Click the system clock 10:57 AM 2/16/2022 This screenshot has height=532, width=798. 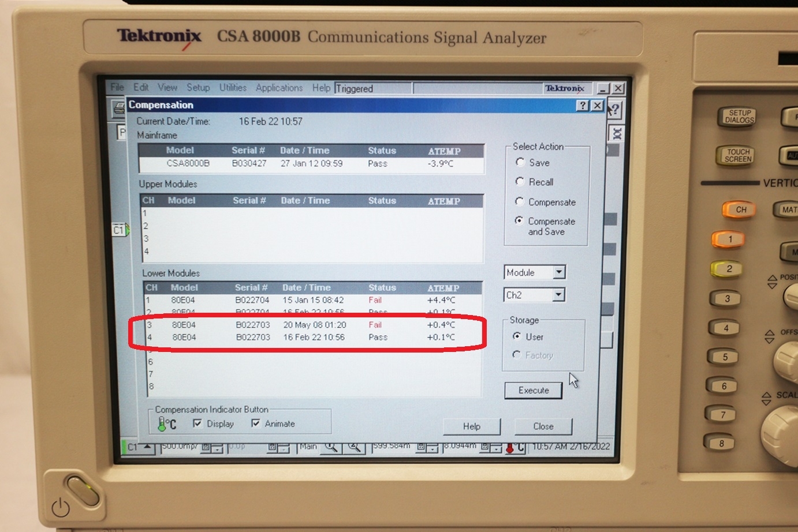click(570, 446)
